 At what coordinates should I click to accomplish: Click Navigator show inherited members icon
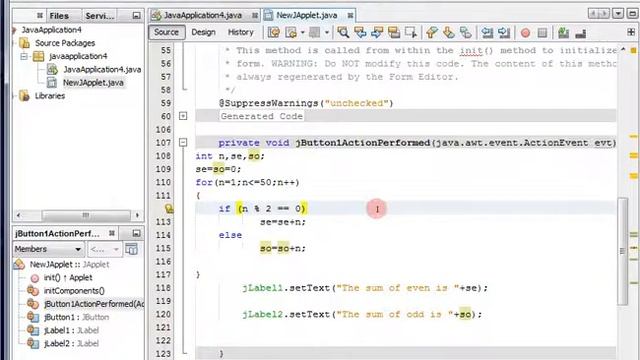[x=131, y=249]
